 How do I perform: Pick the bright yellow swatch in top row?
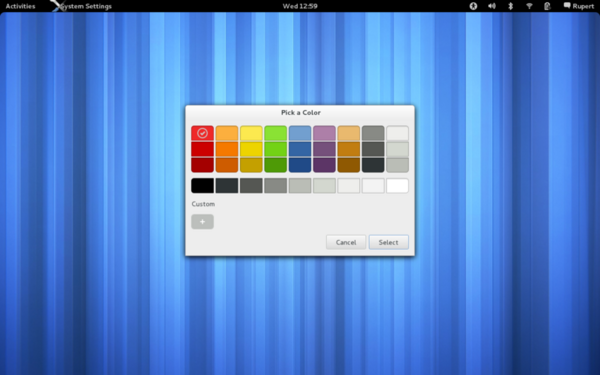(251, 133)
